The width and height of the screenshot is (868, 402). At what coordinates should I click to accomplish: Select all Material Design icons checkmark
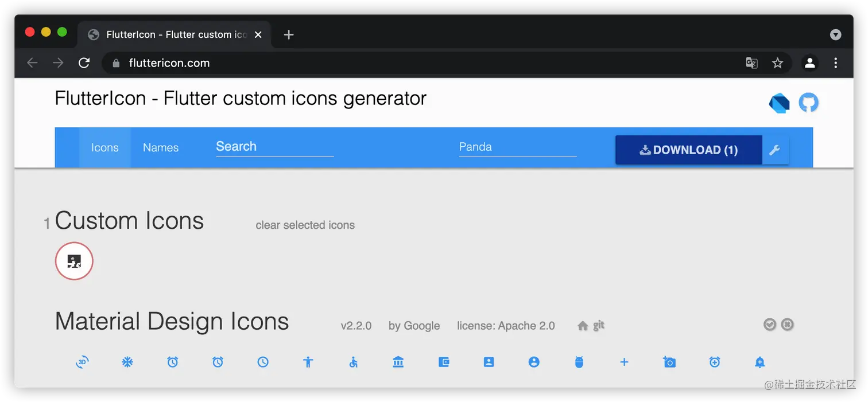770,325
